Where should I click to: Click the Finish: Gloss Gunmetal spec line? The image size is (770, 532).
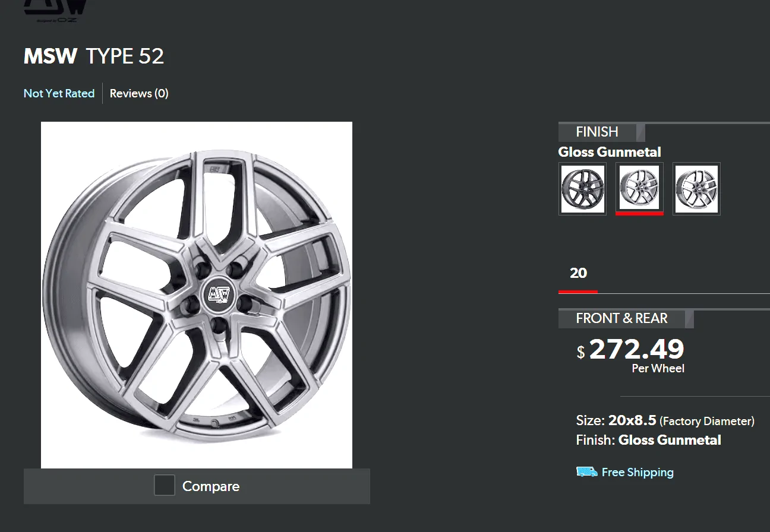click(x=648, y=440)
